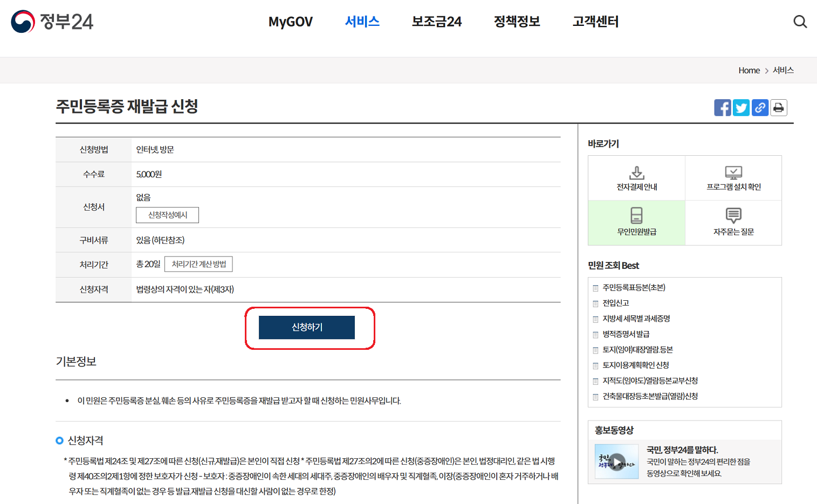Select MyGOV in the top navigation

point(291,22)
